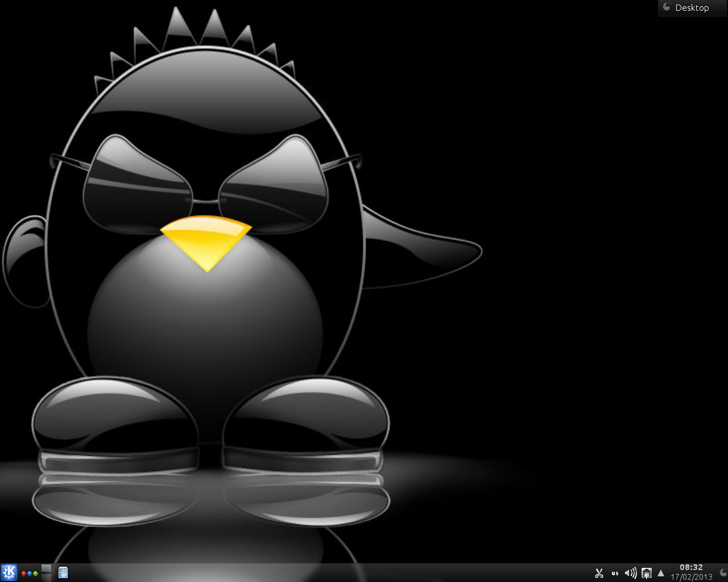Switch to the upper virtual desktop in pager
728x582 pixels.
(x=46, y=568)
